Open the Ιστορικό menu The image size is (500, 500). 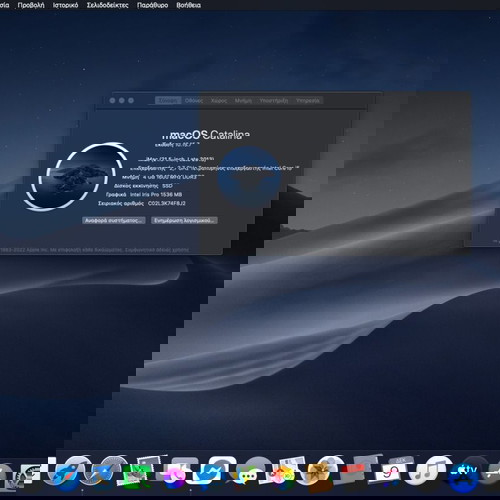[x=65, y=5]
